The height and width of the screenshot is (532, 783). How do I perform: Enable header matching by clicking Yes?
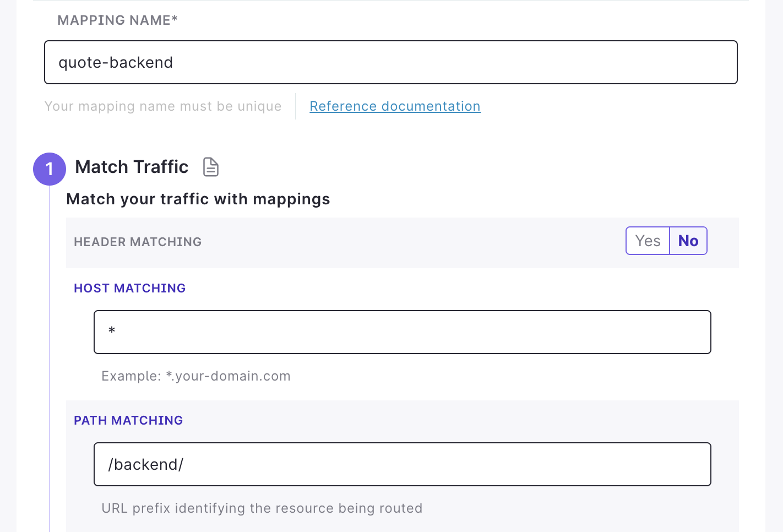[x=648, y=241]
